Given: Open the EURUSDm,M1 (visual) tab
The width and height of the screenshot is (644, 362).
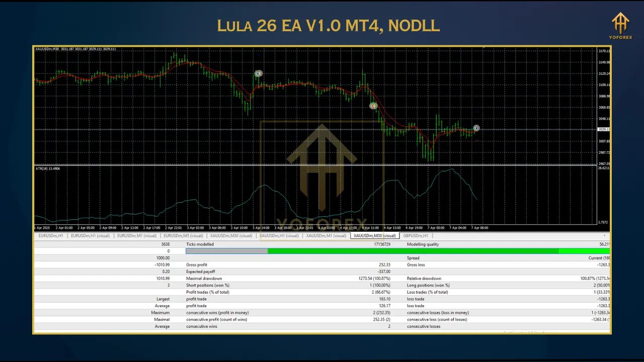Looking at the screenshot, I should [x=136, y=235].
